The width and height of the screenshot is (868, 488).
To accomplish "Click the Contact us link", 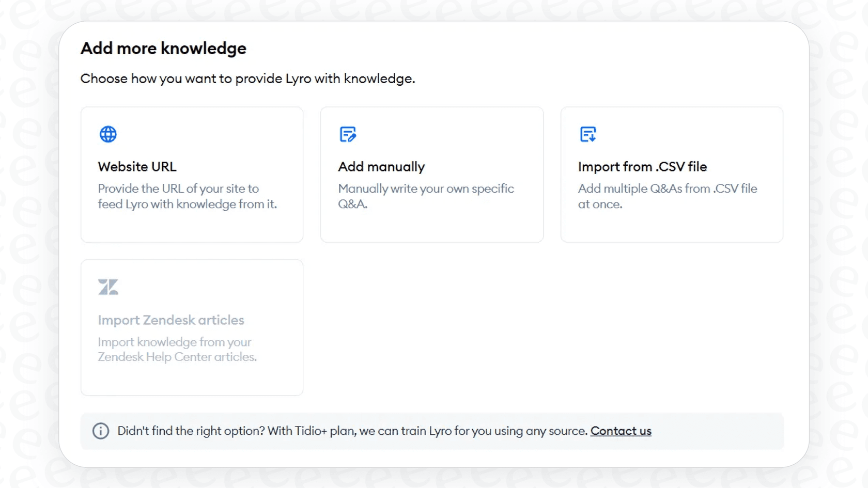I will [x=621, y=431].
